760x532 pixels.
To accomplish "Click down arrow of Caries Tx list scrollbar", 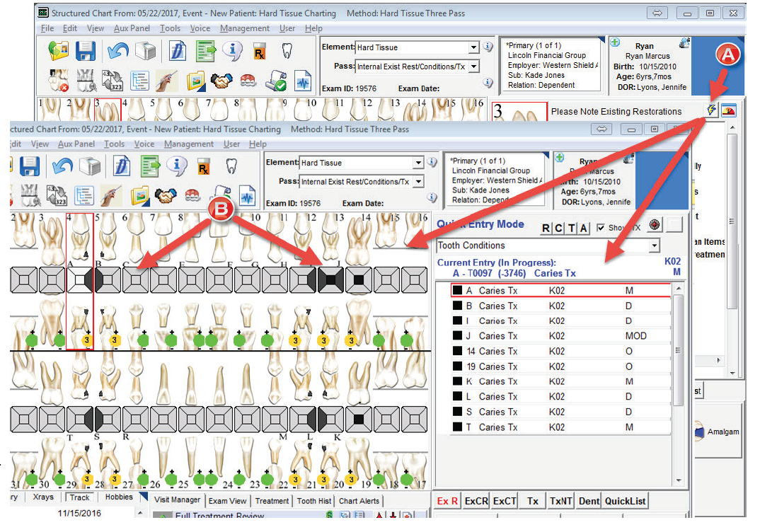I will point(679,480).
